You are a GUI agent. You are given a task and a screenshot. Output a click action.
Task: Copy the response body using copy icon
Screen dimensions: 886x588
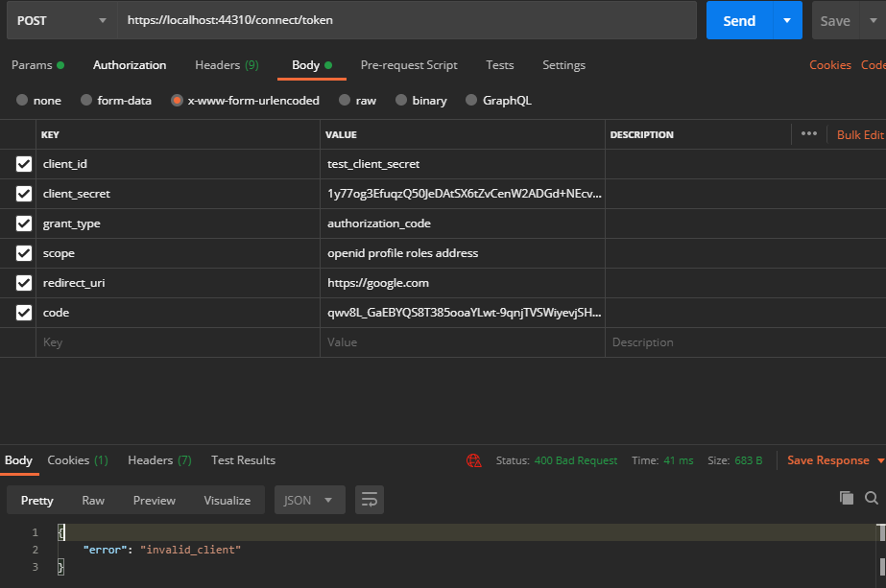(846, 498)
